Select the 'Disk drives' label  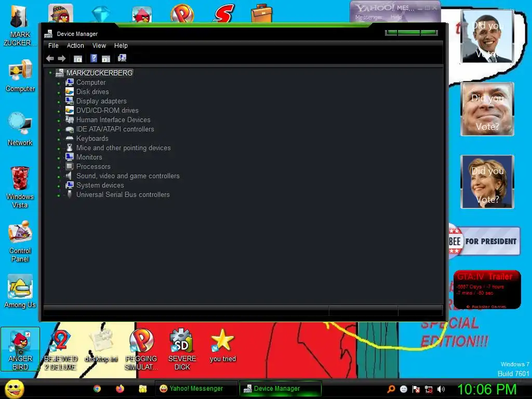[92, 91]
